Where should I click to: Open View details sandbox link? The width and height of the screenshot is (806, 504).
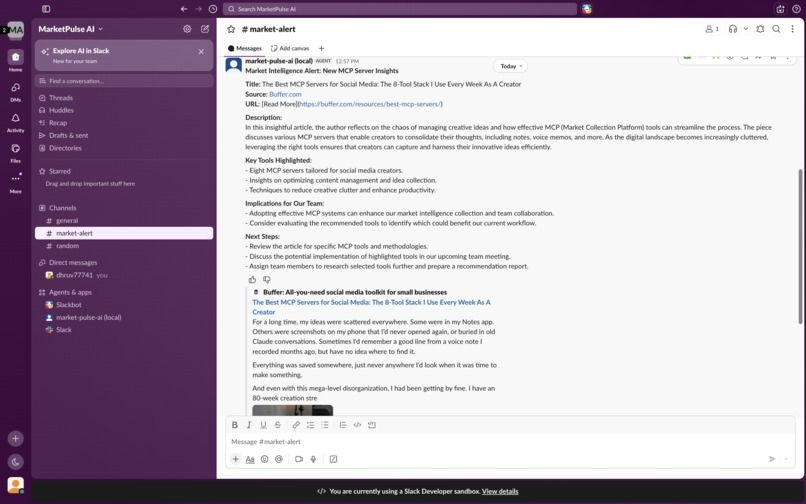500,491
